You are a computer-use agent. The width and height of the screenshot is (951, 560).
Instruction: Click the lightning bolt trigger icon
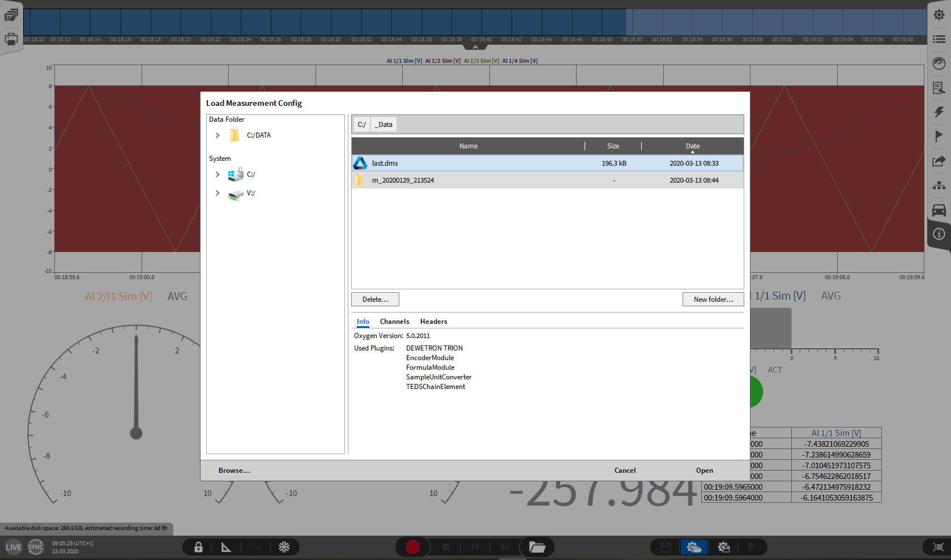point(939,112)
